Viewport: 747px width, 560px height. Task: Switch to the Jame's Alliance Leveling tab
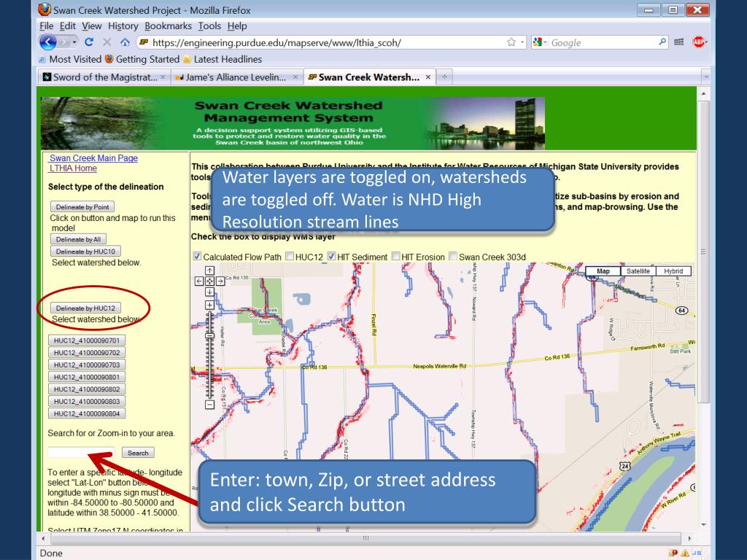click(236, 77)
